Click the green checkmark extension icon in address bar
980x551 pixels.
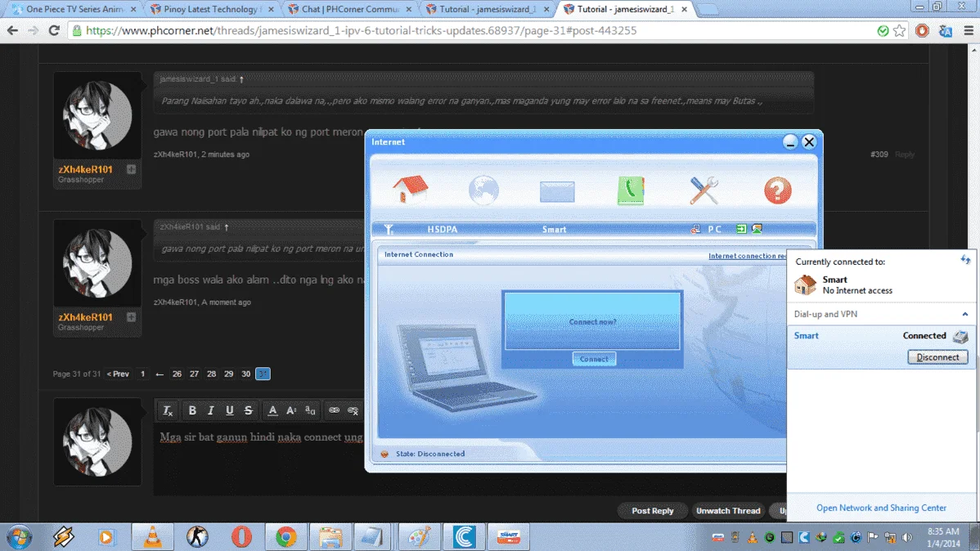883,30
